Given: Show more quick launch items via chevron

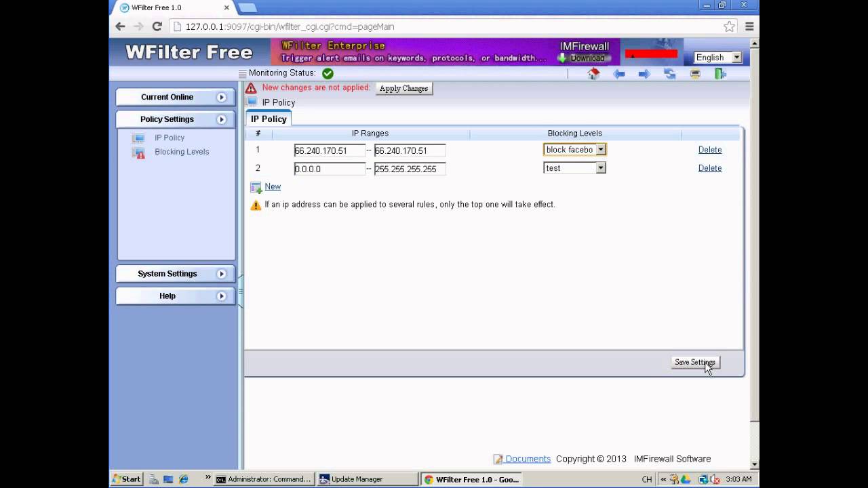Looking at the screenshot, I should click(208, 479).
